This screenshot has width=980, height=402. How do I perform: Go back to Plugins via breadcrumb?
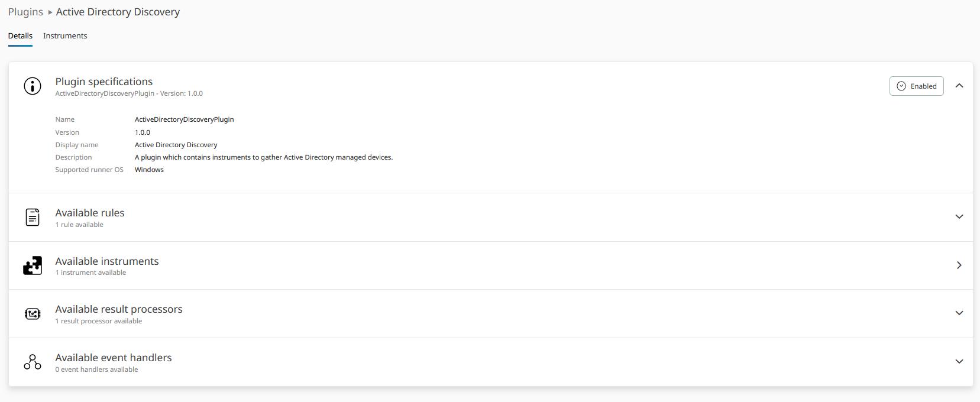pyautogui.click(x=25, y=12)
